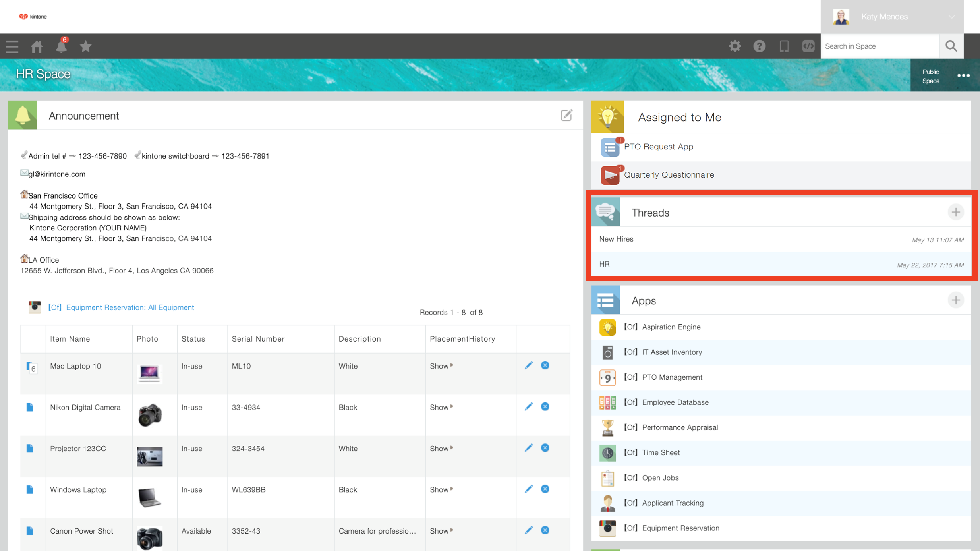Go to the Home portal icon
980x551 pixels.
pos(37,46)
